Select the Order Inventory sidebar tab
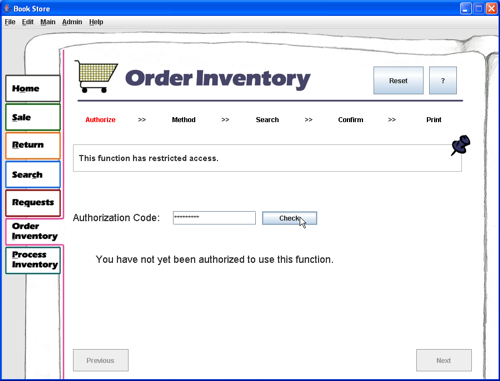This screenshot has width=500, height=381. [34, 231]
